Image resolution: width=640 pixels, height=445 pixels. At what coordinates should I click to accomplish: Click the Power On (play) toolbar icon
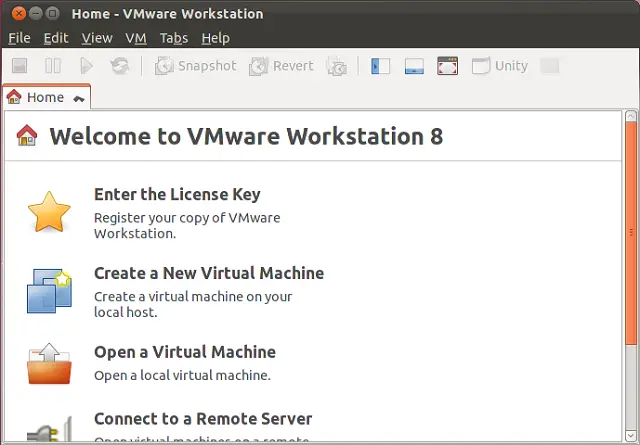click(x=86, y=66)
